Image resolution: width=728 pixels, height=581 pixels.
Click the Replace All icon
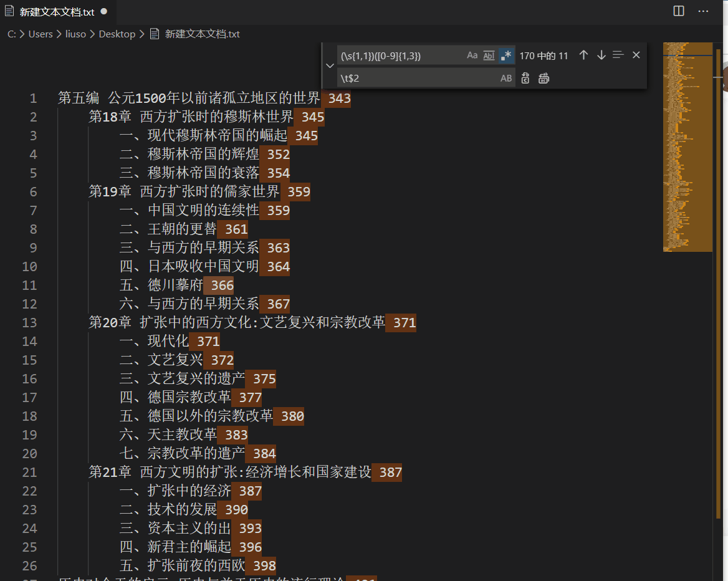(x=543, y=78)
